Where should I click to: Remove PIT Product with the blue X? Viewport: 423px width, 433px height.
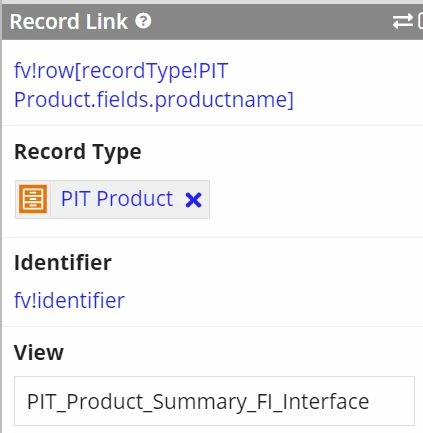click(x=193, y=200)
